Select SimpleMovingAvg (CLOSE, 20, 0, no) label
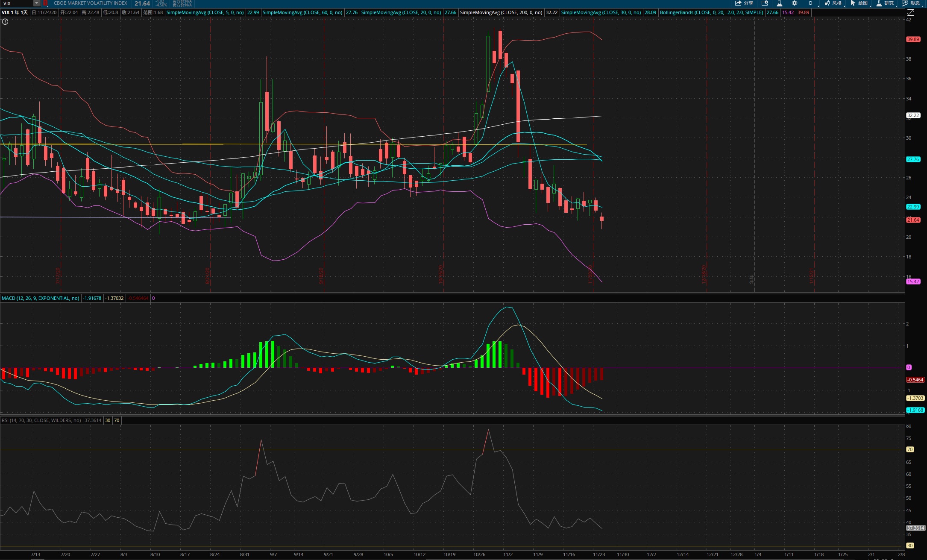The image size is (927, 560). pyautogui.click(x=401, y=12)
